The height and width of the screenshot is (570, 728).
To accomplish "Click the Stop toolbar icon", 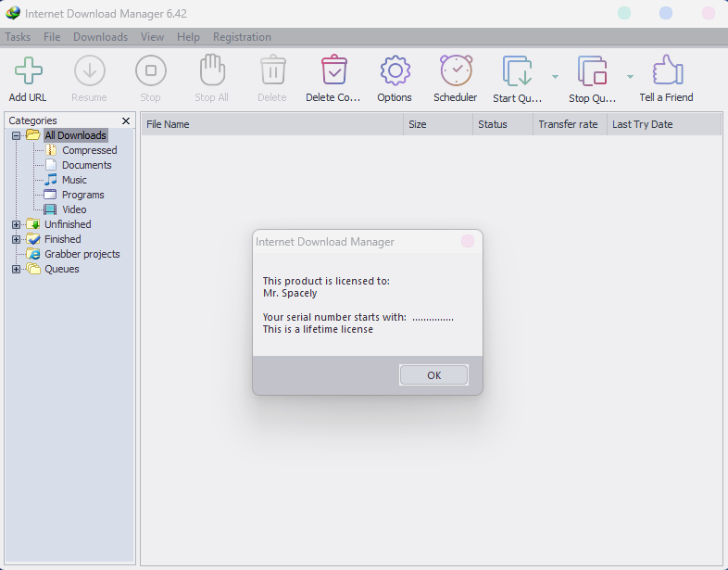I will point(151,70).
